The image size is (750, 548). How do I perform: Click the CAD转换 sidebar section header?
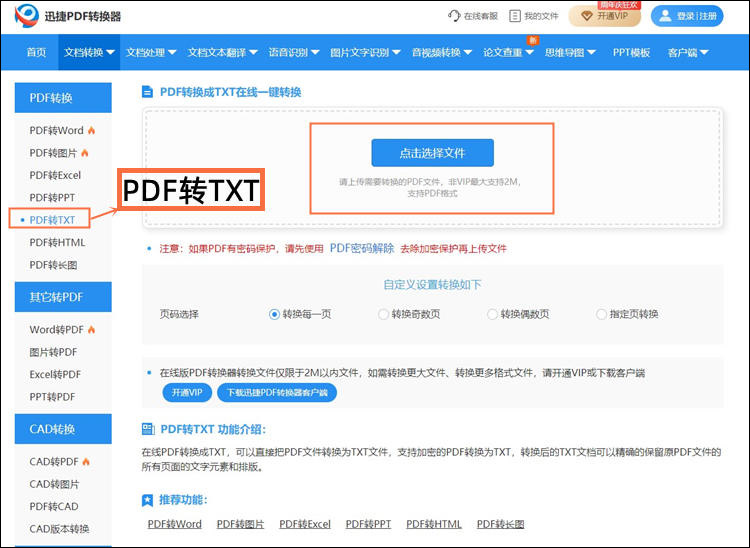point(63,429)
